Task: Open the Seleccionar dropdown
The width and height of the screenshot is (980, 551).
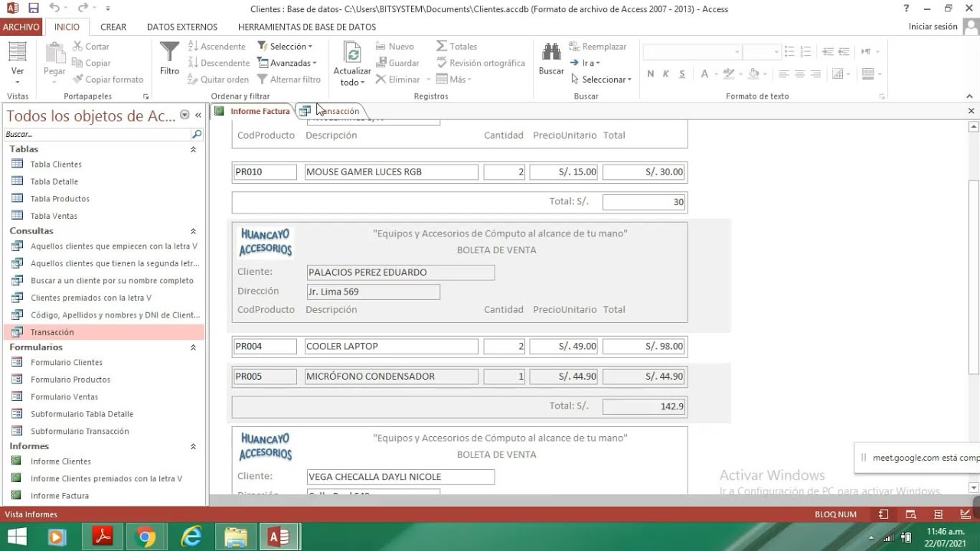Action: click(x=601, y=79)
